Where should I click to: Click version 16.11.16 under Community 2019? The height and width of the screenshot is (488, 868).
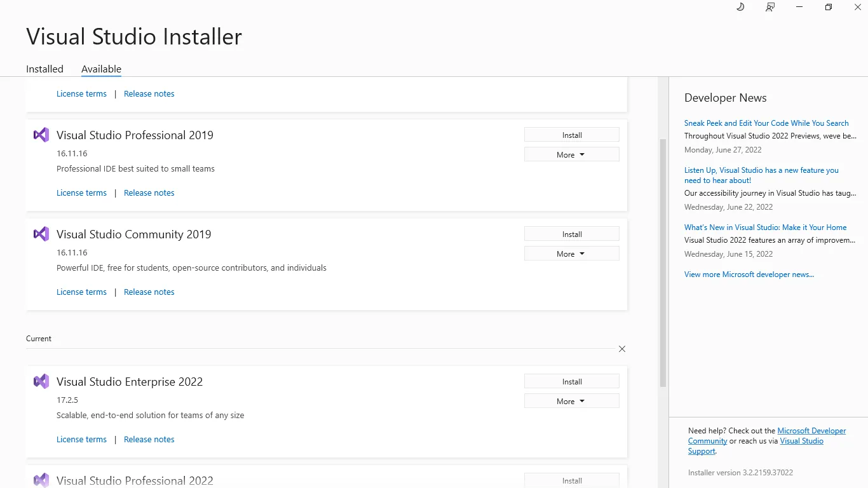pos(72,253)
